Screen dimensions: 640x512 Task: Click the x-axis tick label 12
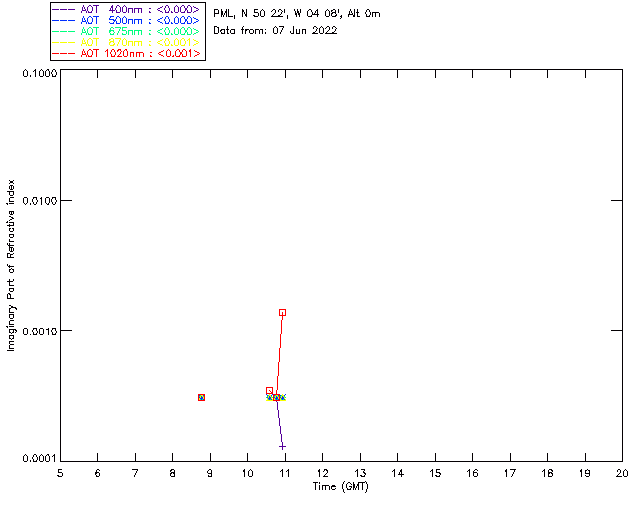(322, 473)
